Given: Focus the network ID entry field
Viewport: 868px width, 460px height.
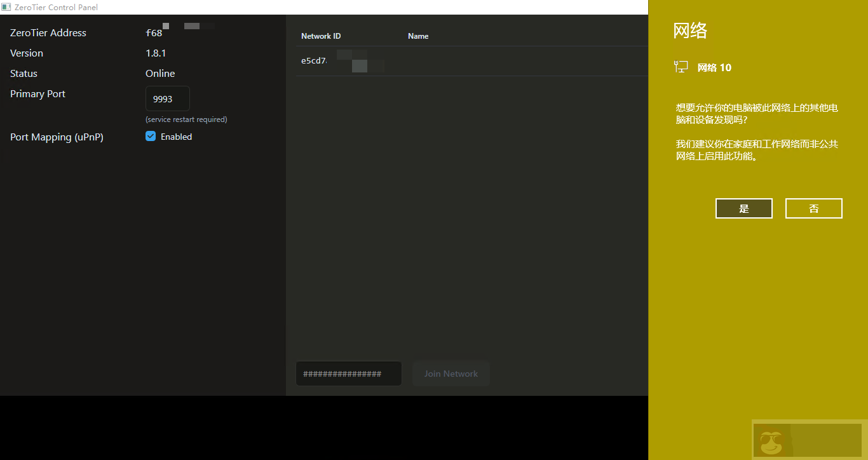Looking at the screenshot, I should (348, 374).
